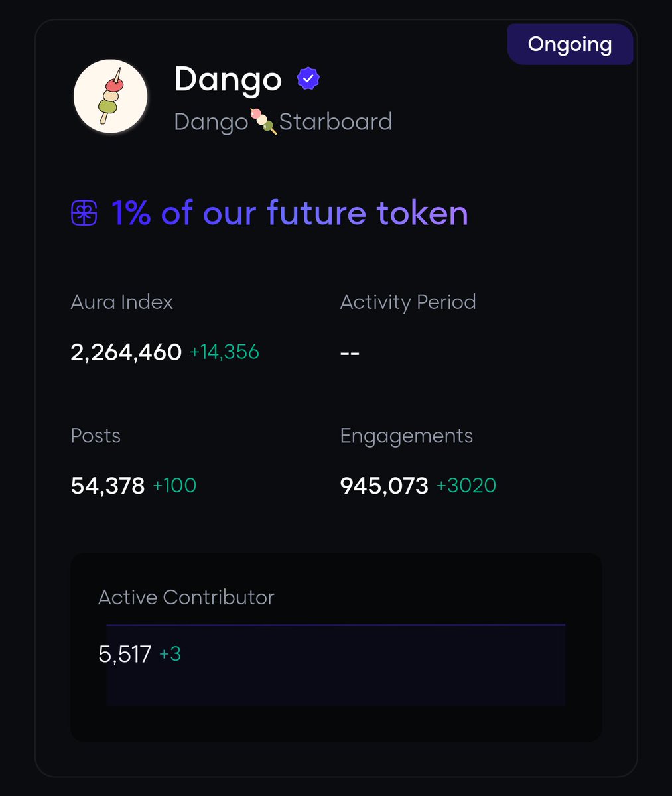Screen dimensions: 672x796
Task: Click the Posts count 54,378
Action: [x=107, y=486]
